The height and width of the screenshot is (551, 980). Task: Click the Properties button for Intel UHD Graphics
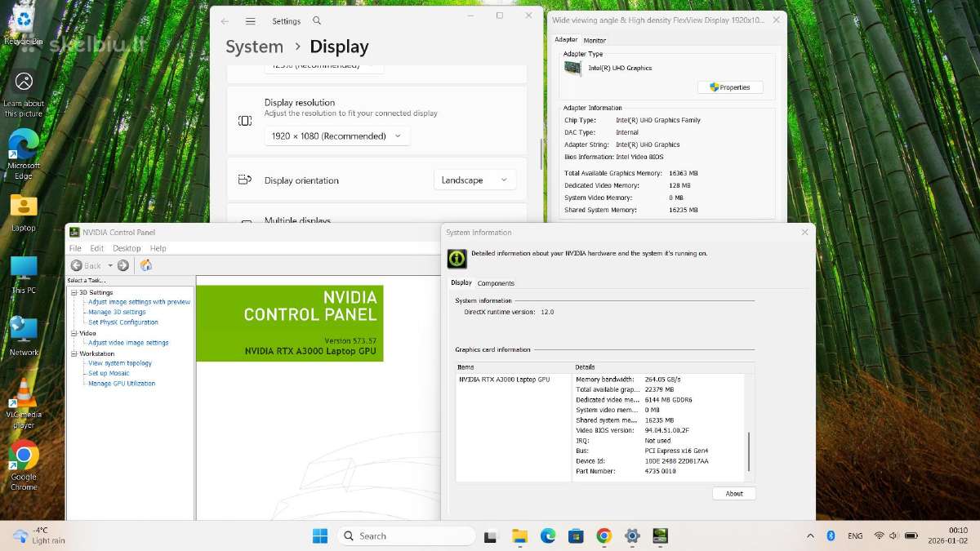pos(730,87)
